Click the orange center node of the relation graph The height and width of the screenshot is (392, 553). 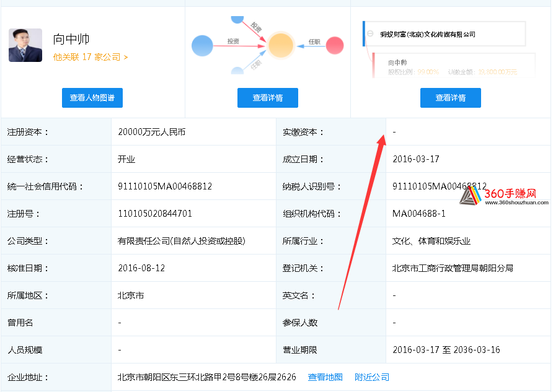(281, 45)
